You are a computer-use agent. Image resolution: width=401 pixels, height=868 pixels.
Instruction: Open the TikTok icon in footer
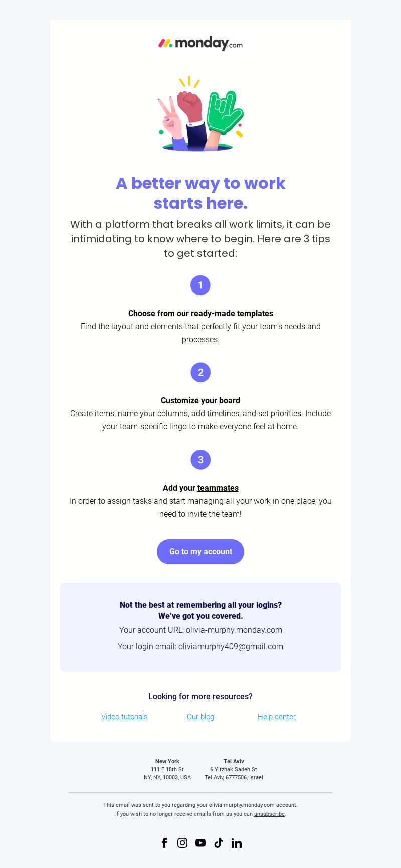point(219,843)
